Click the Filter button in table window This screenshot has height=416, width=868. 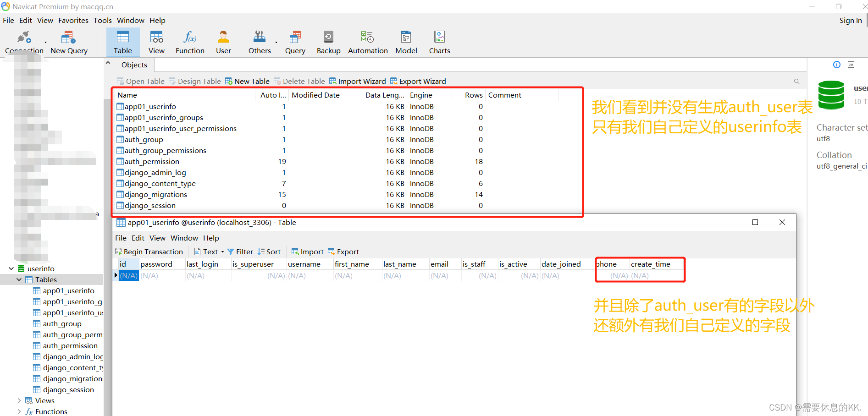240,252
